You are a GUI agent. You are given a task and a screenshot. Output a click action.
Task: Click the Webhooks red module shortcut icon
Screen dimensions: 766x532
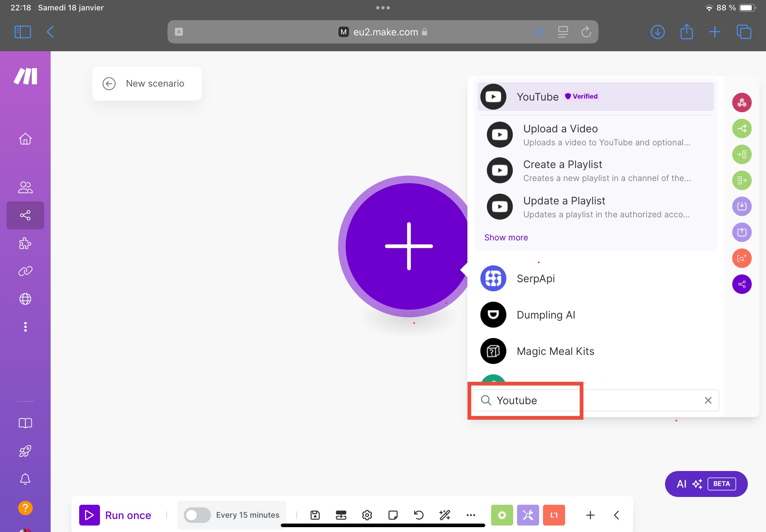[742, 102]
